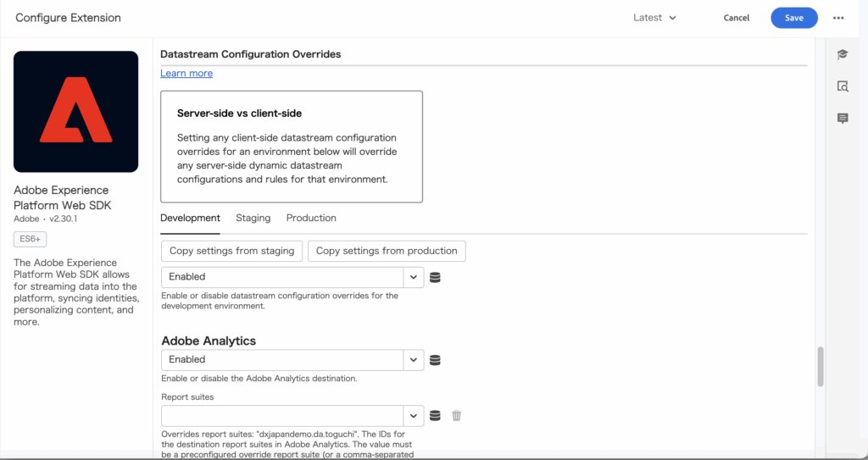This screenshot has width=868, height=460.
Task: Open the more options ellipsis menu
Action: (838, 18)
